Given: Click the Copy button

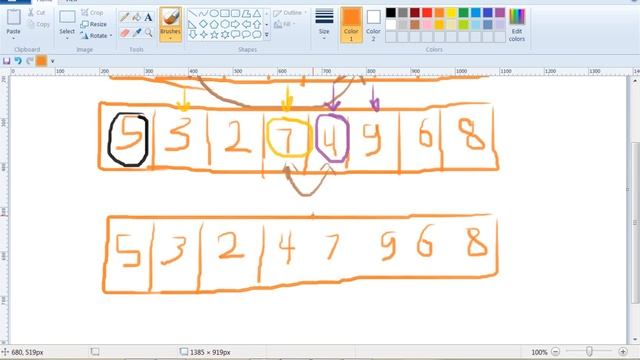Looking at the screenshot, I should 39,24.
